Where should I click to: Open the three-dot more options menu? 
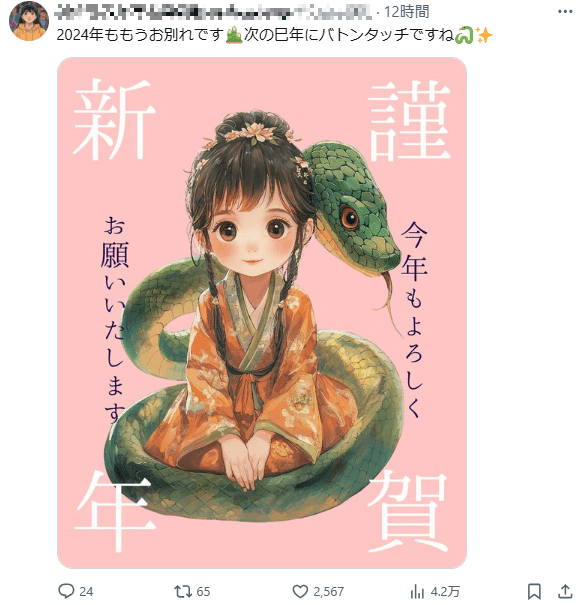(x=565, y=12)
